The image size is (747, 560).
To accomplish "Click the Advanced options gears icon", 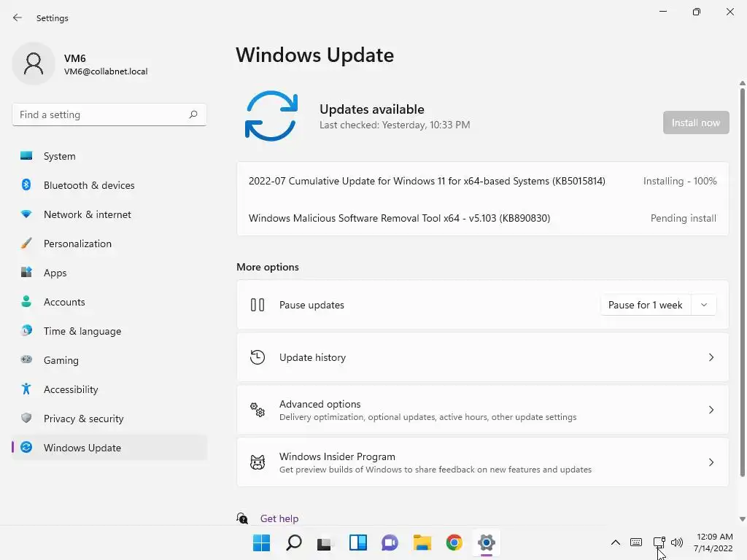I will pos(258,410).
